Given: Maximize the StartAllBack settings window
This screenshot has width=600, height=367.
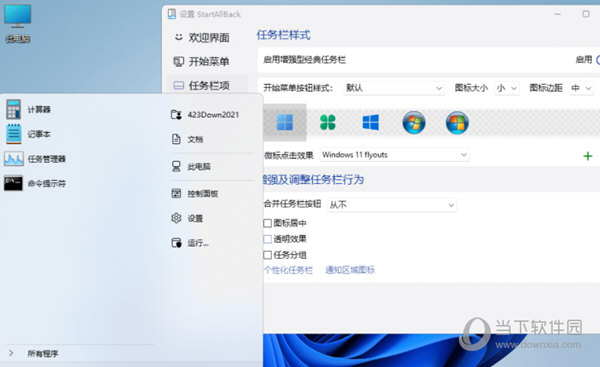Looking at the screenshot, I should pyautogui.click(x=586, y=14).
